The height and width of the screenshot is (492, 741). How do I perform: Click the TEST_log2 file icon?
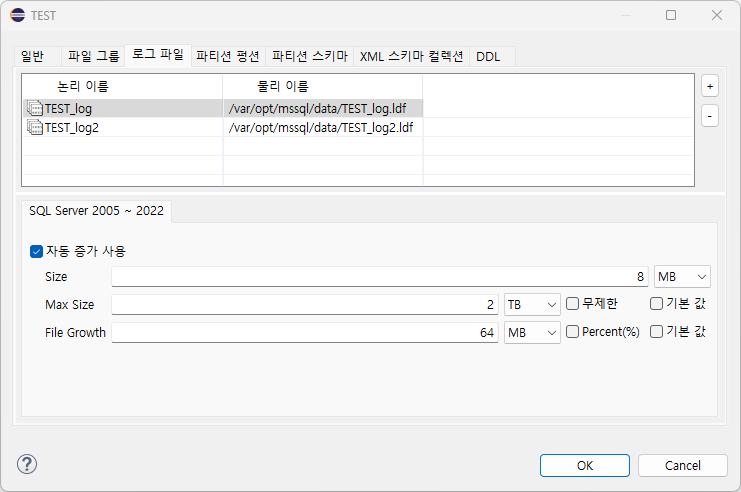click(x=35, y=127)
